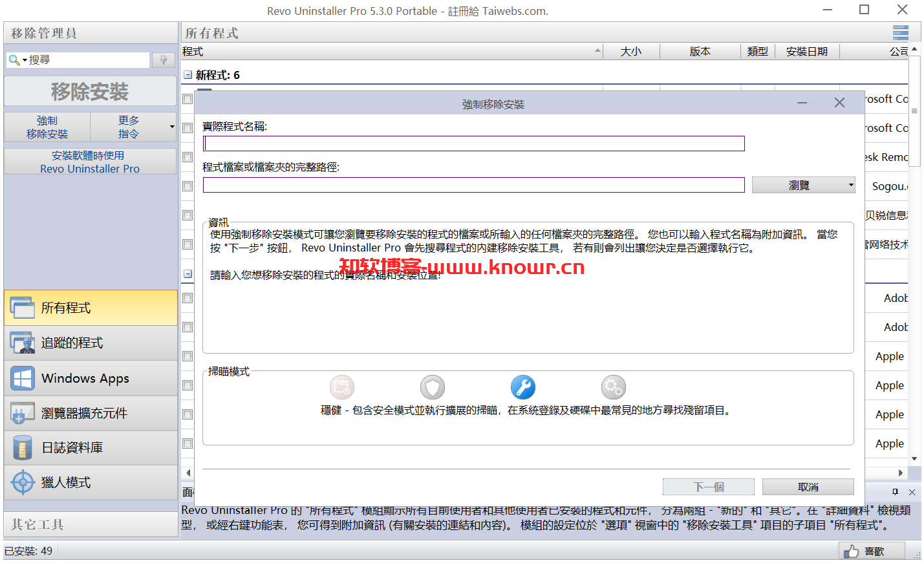Screen dimensions: 924x565
Task: Tick the checkbox of the first program row
Action: point(188,99)
